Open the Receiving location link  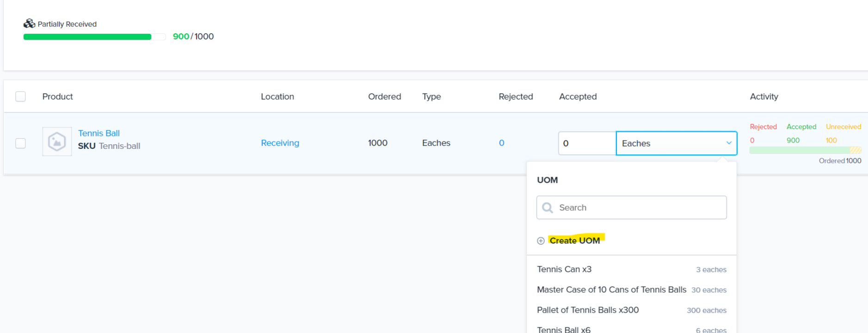280,143
